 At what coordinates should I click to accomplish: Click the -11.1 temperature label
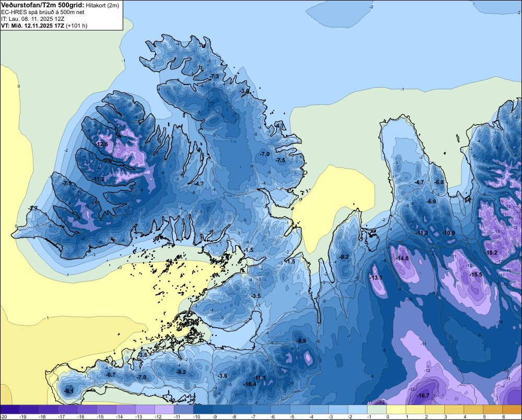coord(259,378)
